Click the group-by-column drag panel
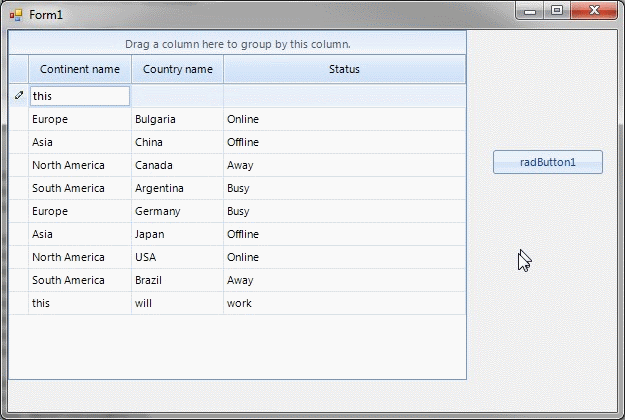The width and height of the screenshot is (625, 420). pyautogui.click(x=237, y=44)
